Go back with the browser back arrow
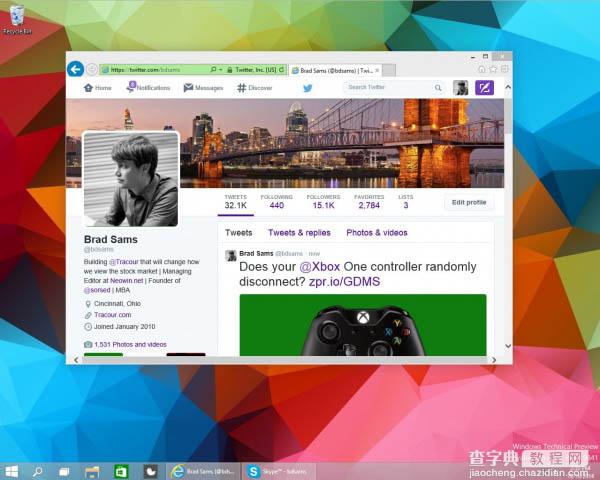This screenshot has width=600, height=480. click(76, 69)
